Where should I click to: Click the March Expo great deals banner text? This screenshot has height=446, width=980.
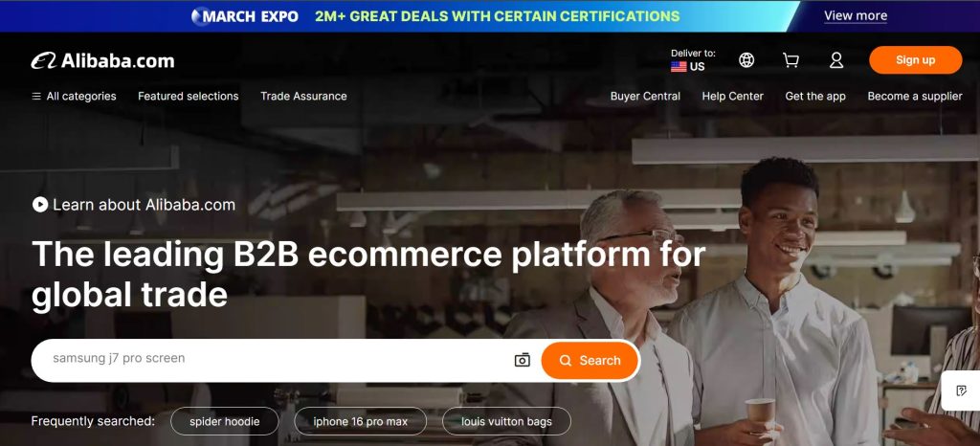(497, 16)
